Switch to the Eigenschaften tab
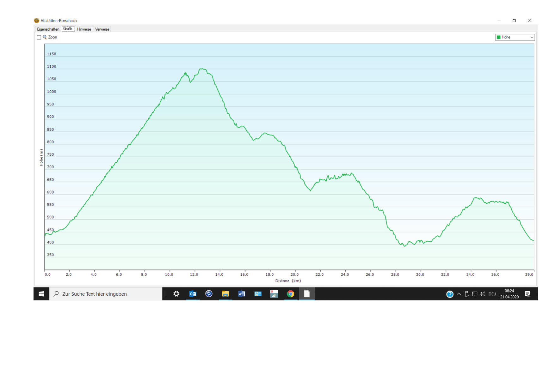 point(48,29)
